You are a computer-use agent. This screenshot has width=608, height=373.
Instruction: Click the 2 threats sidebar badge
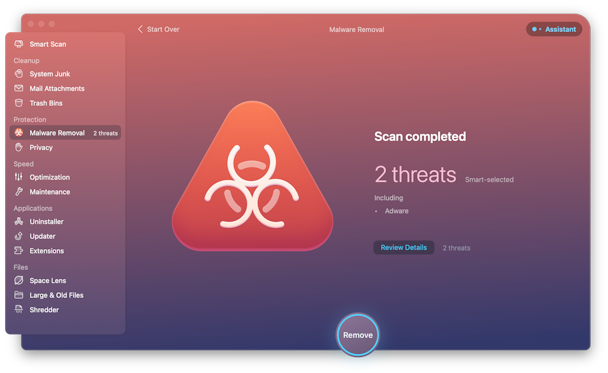coord(105,133)
